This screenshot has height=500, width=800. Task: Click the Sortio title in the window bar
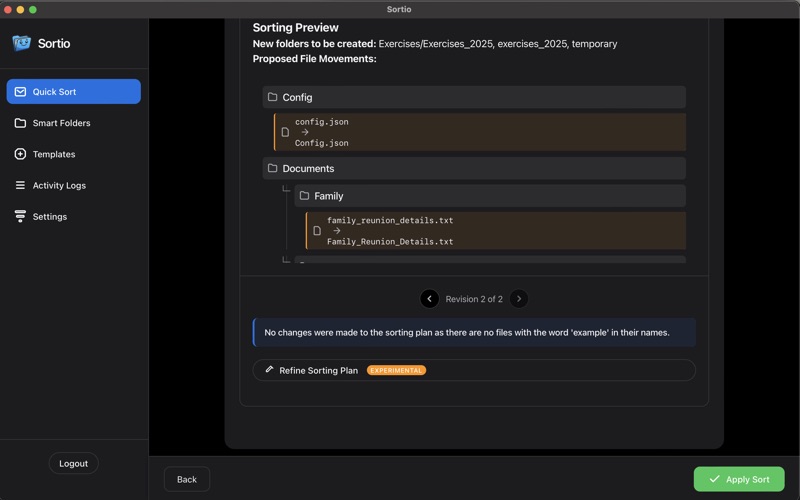tap(399, 9)
